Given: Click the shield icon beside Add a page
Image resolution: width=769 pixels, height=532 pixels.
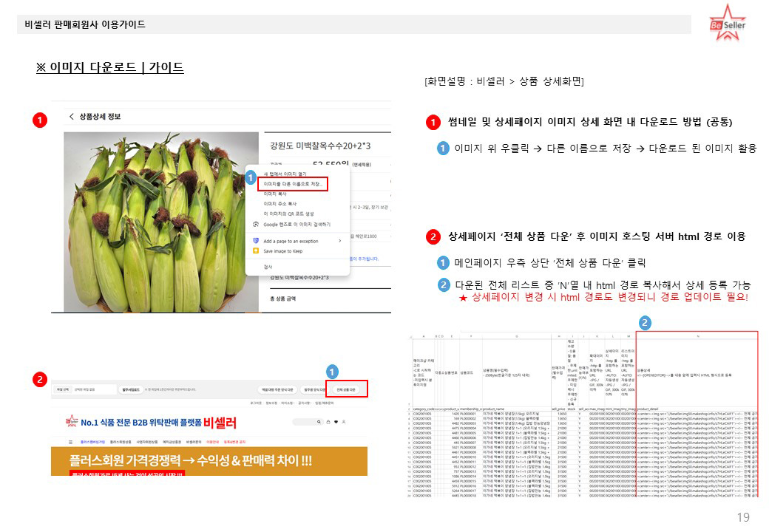Looking at the screenshot, I should pos(256,241).
